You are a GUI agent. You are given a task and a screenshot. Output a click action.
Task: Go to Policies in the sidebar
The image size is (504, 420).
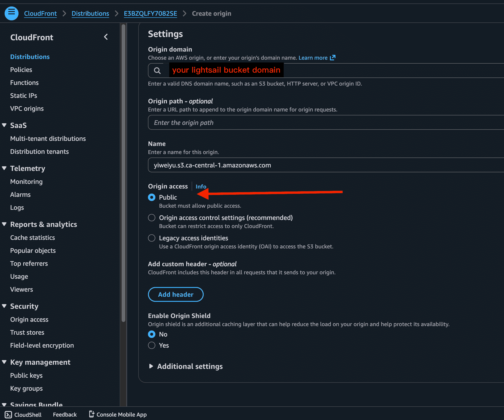click(x=21, y=70)
